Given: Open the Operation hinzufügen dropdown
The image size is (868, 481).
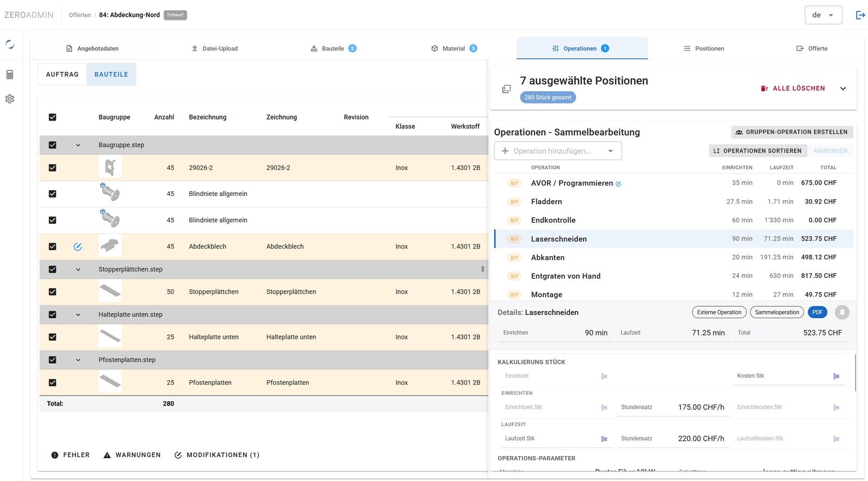Looking at the screenshot, I should tap(558, 151).
